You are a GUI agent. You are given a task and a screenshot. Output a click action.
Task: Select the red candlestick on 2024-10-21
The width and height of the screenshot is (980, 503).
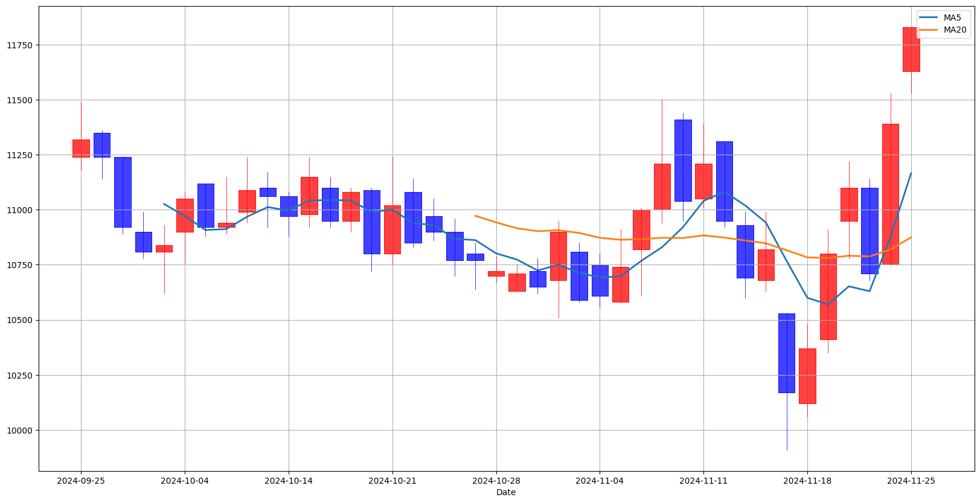(x=392, y=229)
